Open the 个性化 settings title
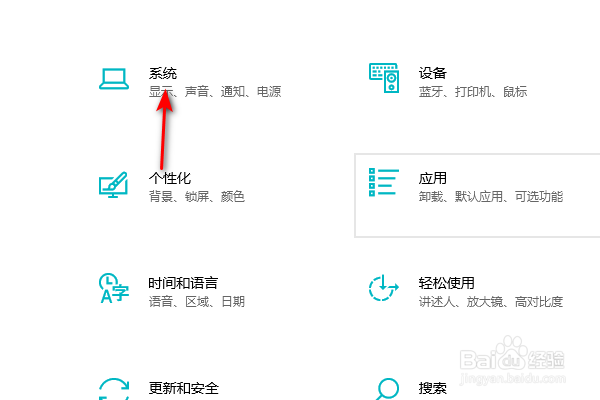The image size is (600, 400). 170,178
